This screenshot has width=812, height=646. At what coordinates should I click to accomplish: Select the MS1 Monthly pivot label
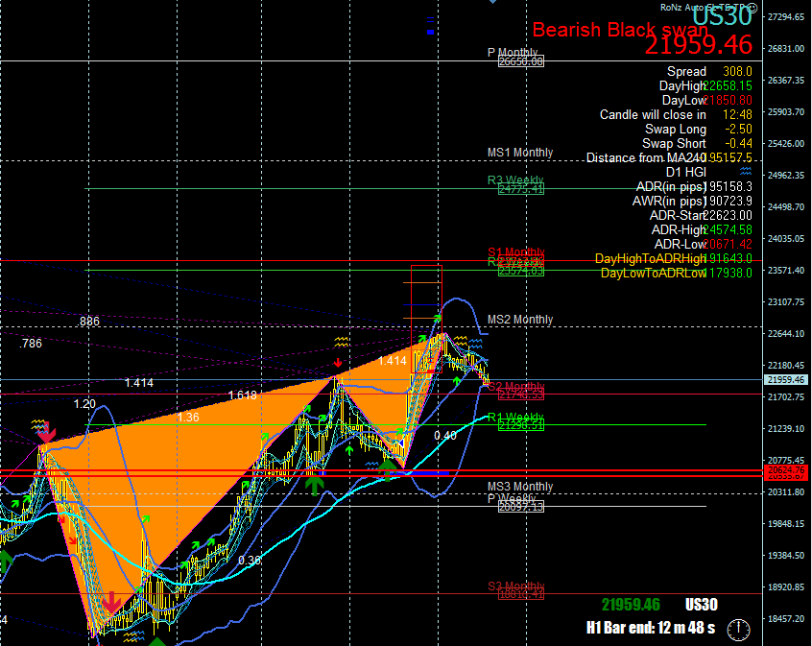tap(520, 153)
